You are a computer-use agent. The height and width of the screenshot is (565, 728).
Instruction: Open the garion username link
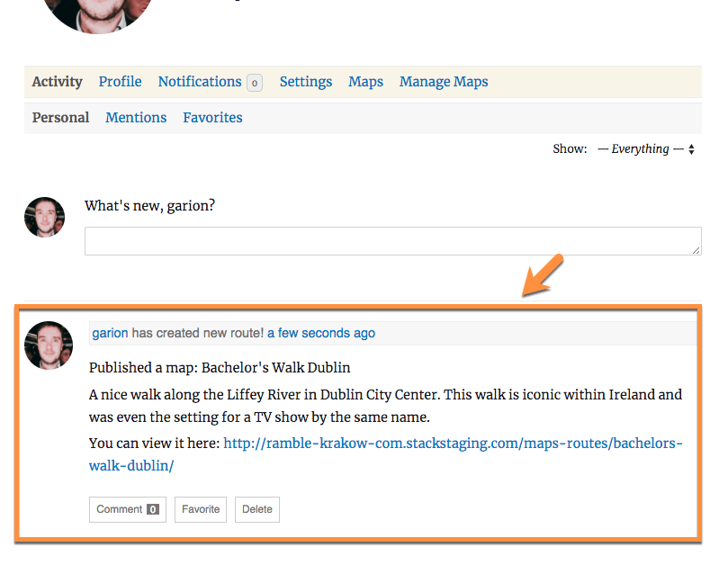110,333
